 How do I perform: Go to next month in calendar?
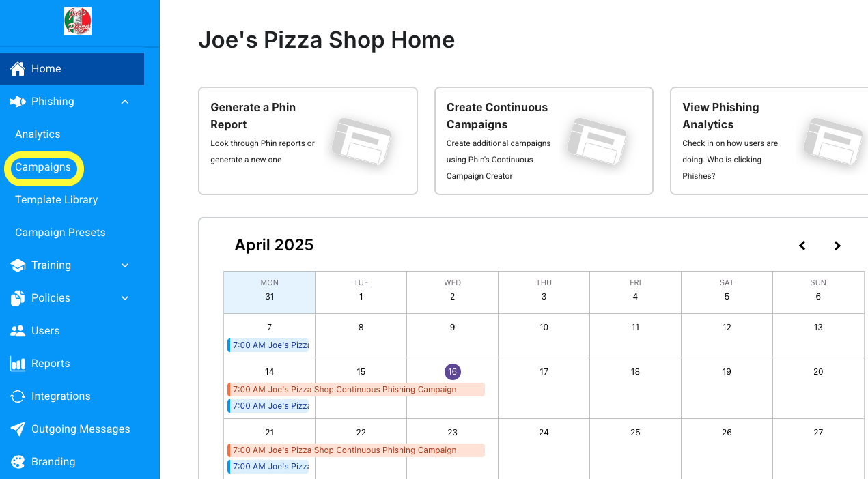coord(837,246)
